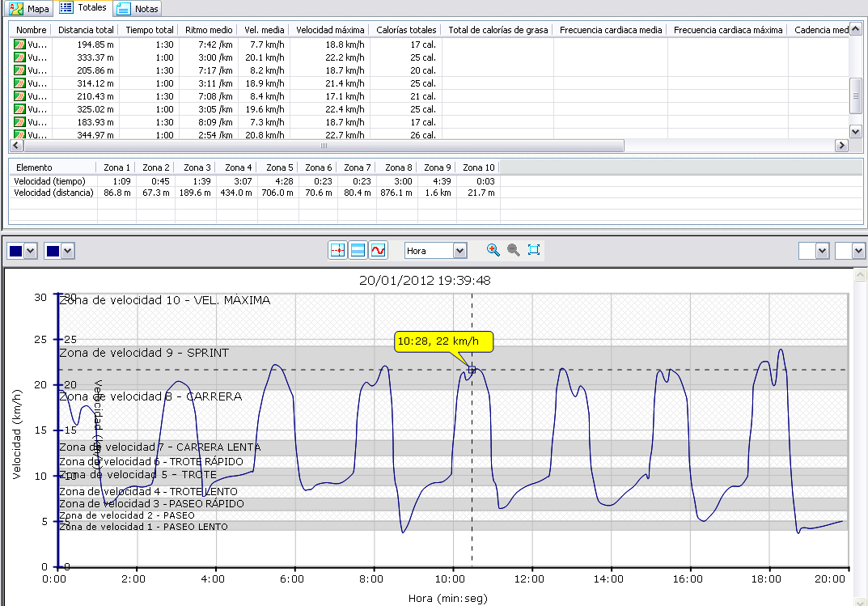Click lap icon in the 194.85 m row
Image resolution: width=868 pixels, height=606 pixels.
(20, 44)
